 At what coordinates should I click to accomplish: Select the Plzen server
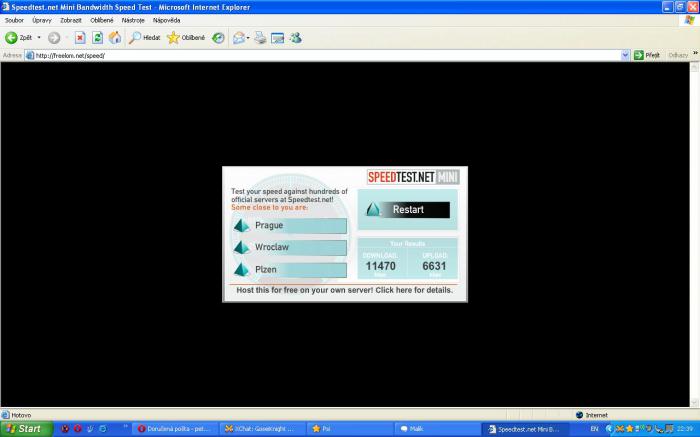pos(290,270)
